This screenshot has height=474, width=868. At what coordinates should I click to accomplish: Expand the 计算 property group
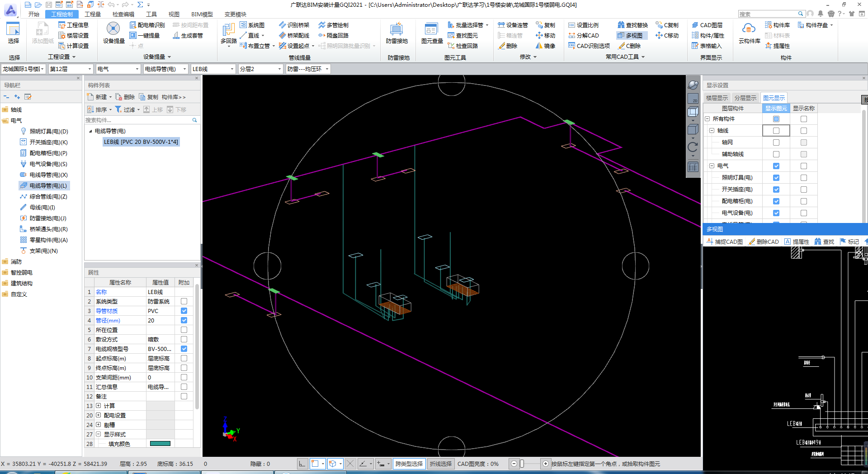pyautogui.click(x=99, y=406)
